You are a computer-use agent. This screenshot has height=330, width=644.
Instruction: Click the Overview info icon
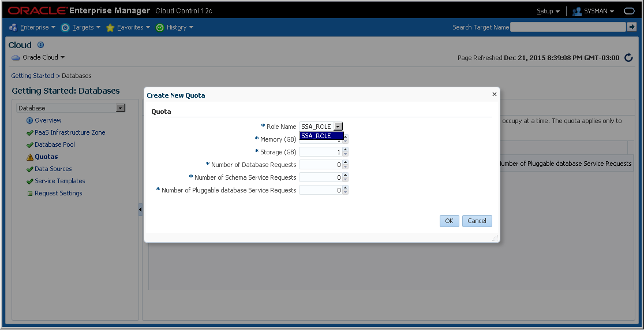pyautogui.click(x=29, y=121)
